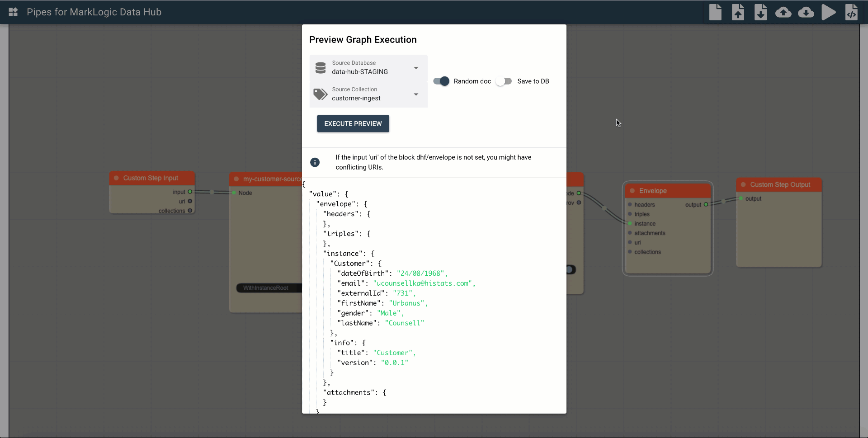Click the file download arrow icon
868x438 pixels.
coord(760,12)
